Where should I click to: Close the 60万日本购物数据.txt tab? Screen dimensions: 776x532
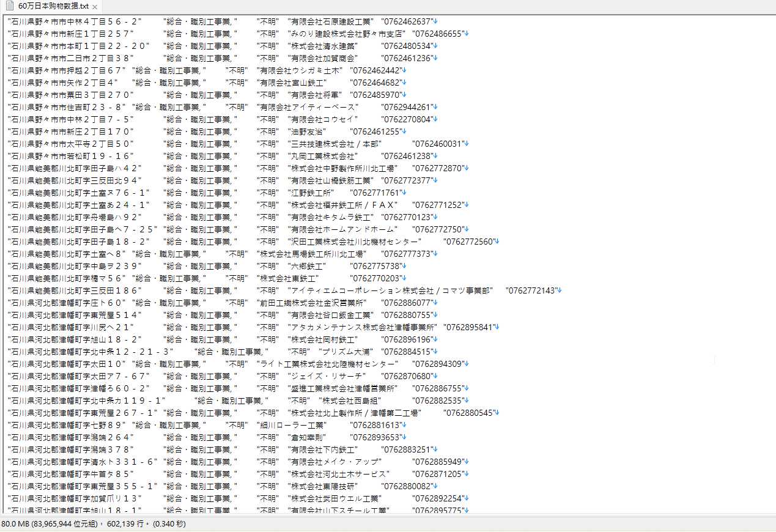(94, 7)
